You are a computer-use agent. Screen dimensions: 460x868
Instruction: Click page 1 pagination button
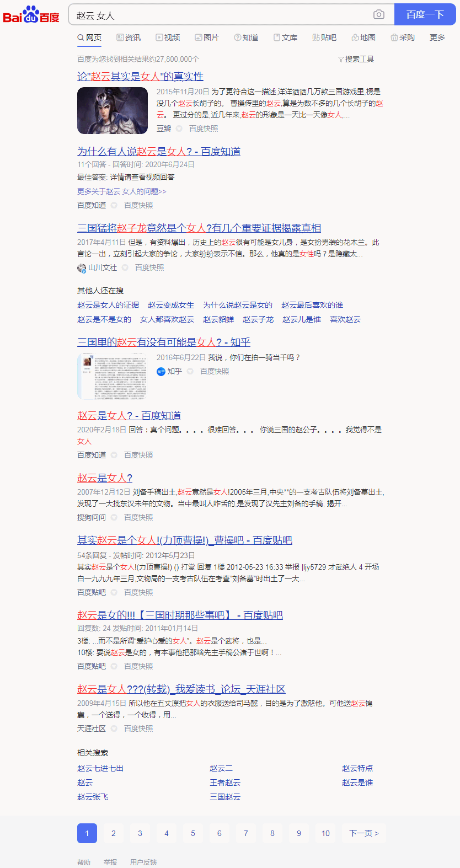pos(87,833)
